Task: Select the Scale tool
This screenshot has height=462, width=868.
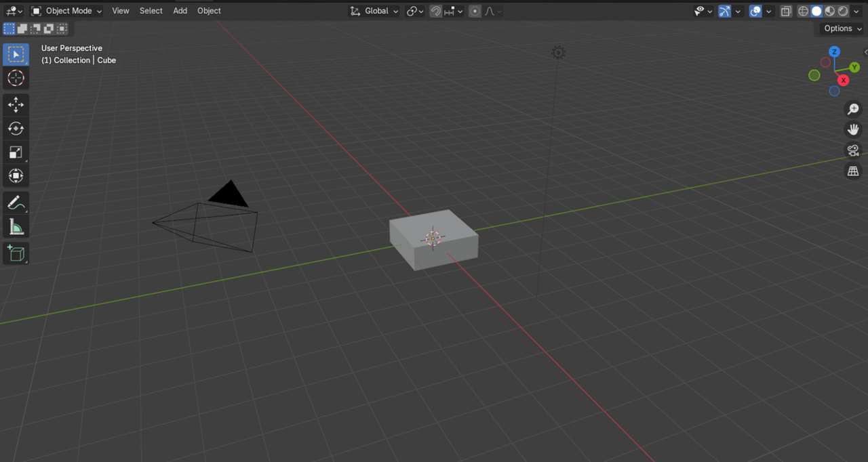Action: tap(16, 152)
